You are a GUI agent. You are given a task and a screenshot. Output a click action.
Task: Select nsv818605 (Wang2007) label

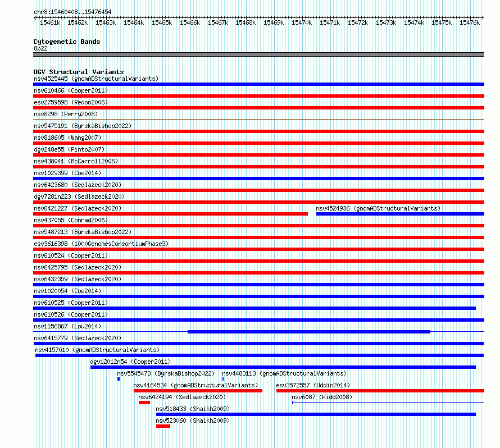click(67, 138)
